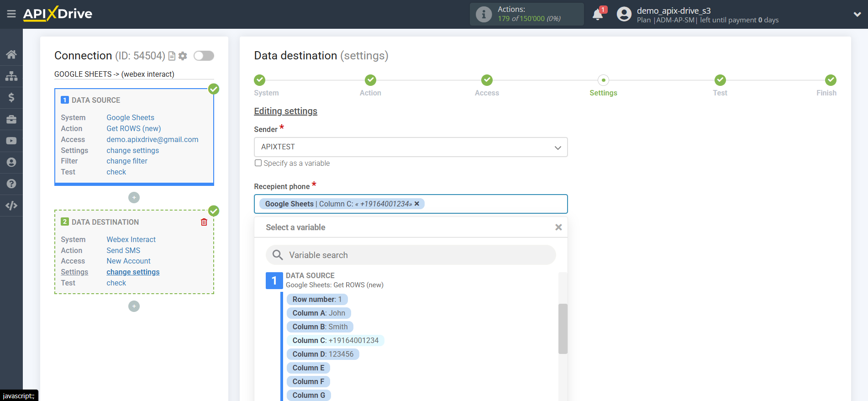
Task: Open the user profile sidebar icon
Action: [x=11, y=162]
